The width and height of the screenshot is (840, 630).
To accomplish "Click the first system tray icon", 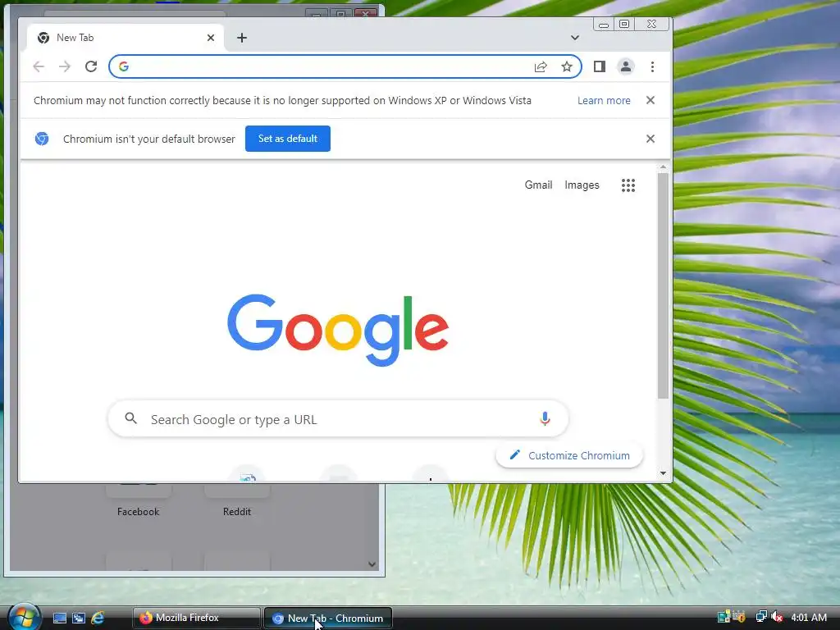I will pyautogui.click(x=724, y=617).
